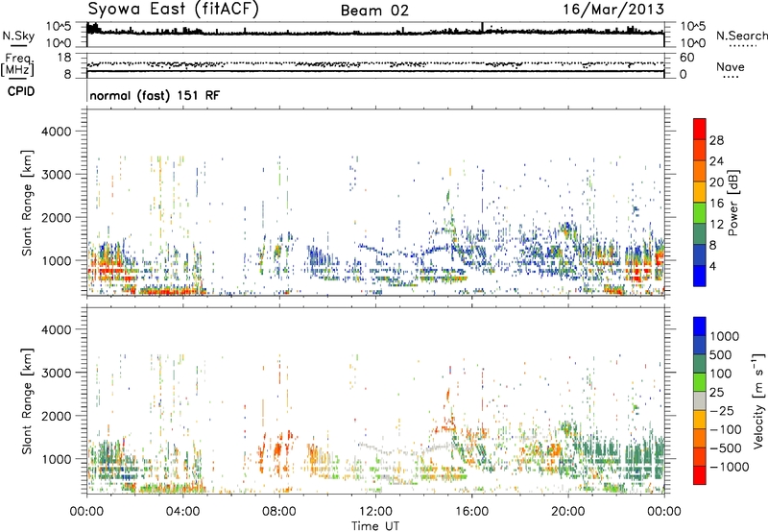Click the N.Sky noise trace panel
The image size is (768, 532).
pos(375,35)
